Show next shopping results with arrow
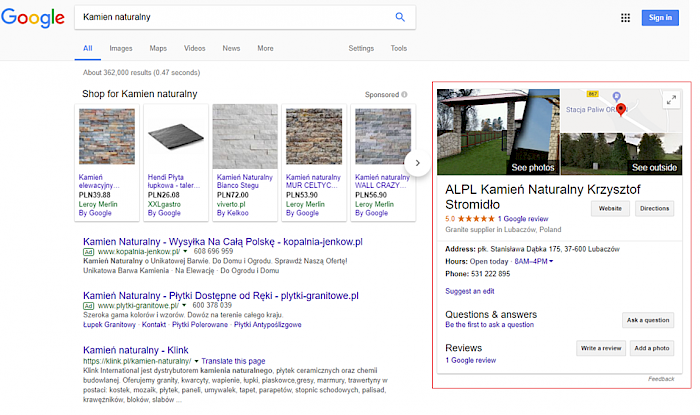The height and width of the screenshot is (415, 700). pyautogui.click(x=418, y=162)
